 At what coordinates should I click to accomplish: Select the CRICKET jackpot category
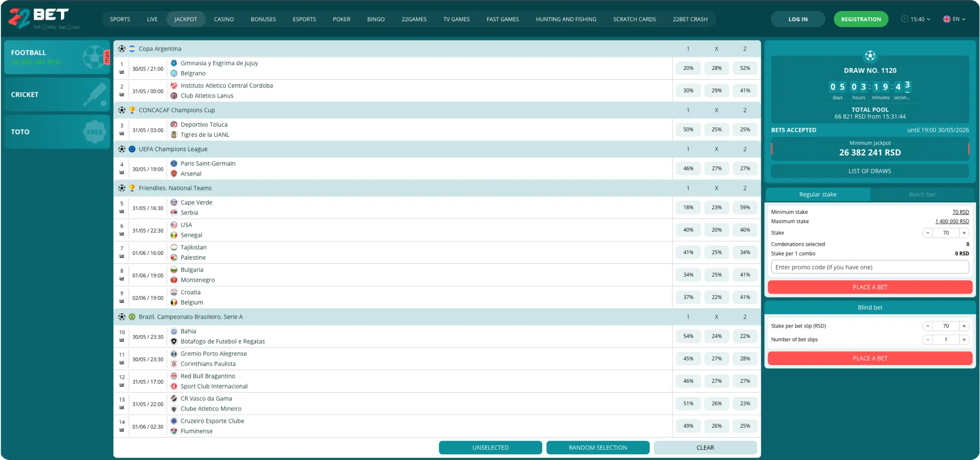(57, 95)
